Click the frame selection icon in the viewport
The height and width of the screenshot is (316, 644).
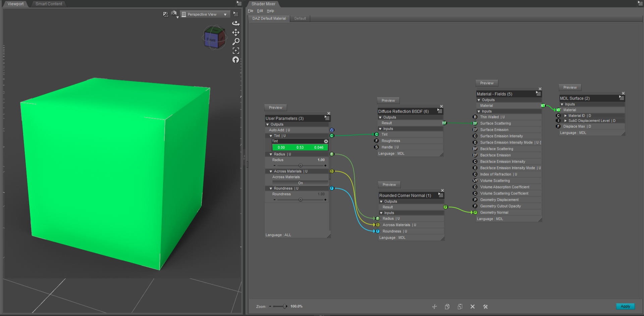(x=236, y=51)
